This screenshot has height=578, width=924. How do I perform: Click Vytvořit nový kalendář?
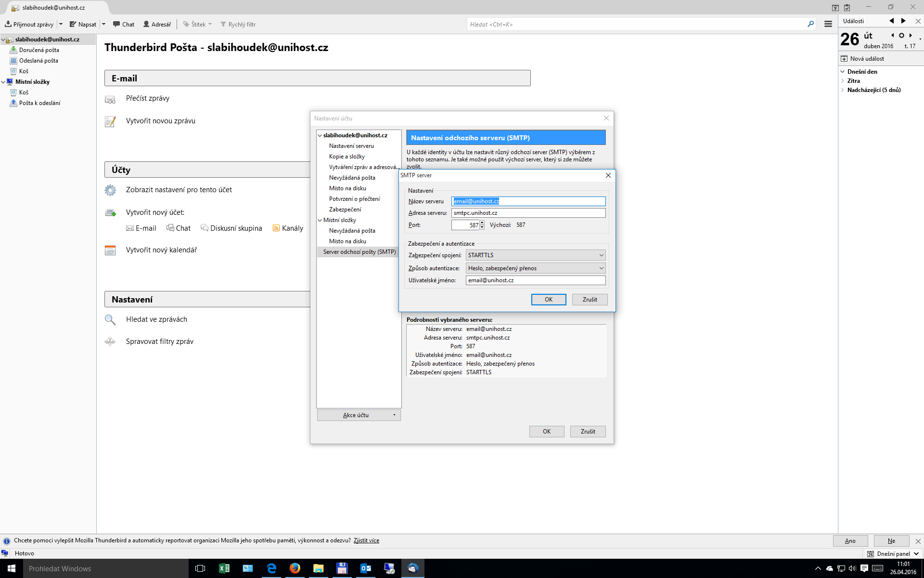click(x=162, y=250)
